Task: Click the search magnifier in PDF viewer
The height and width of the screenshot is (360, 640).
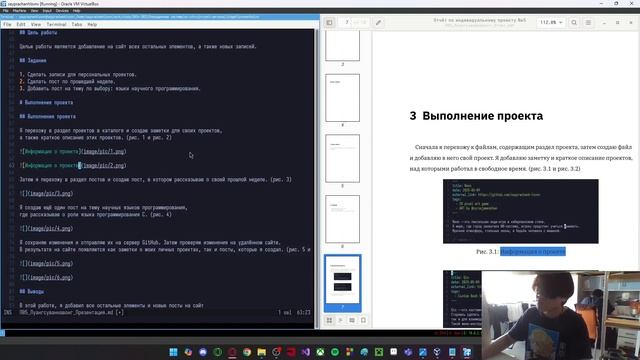Action: coord(574,22)
